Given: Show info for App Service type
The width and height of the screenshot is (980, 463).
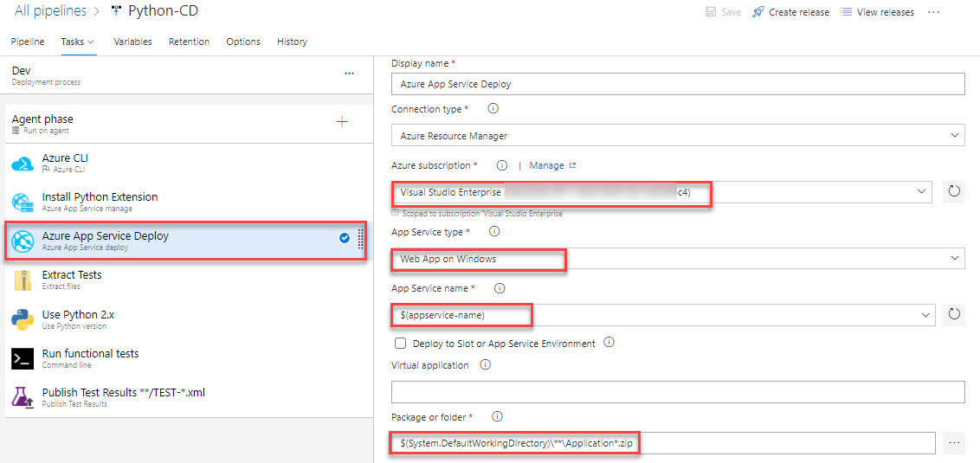Looking at the screenshot, I should [493, 232].
